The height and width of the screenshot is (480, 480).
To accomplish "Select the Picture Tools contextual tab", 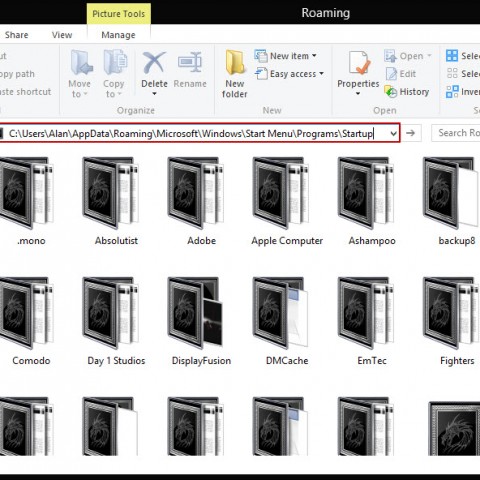I will coord(119,14).
